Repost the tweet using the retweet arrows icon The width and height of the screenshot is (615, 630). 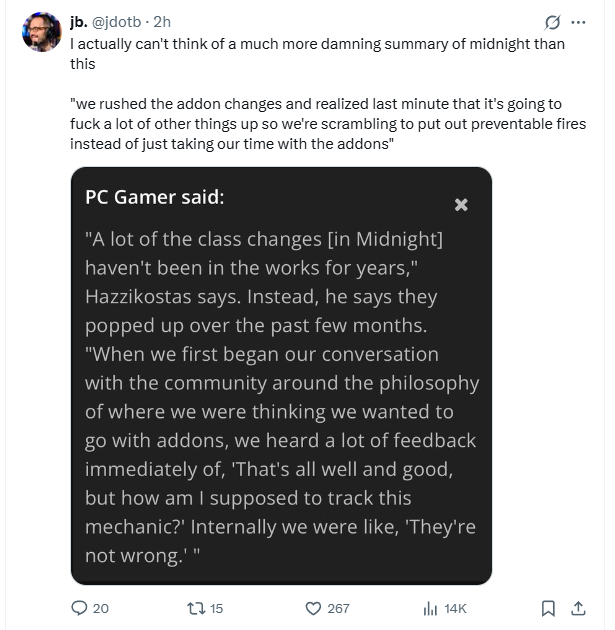(x=196, y=608)
